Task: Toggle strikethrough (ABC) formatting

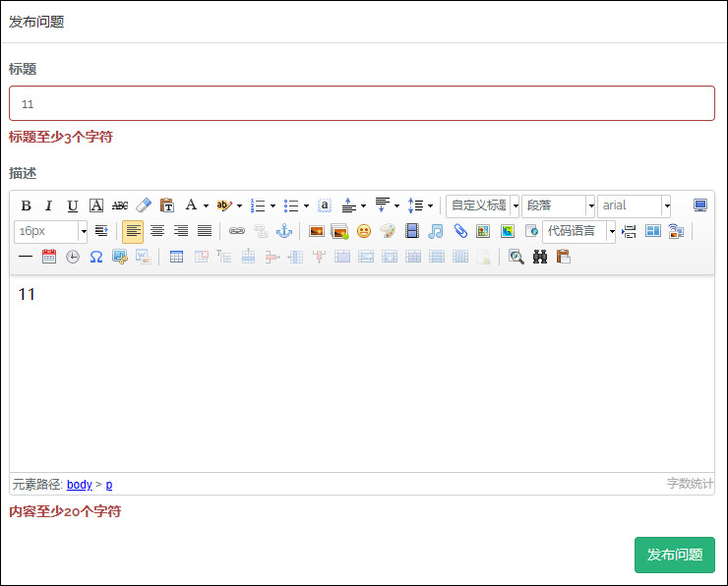Action: [x=120, y=205]
